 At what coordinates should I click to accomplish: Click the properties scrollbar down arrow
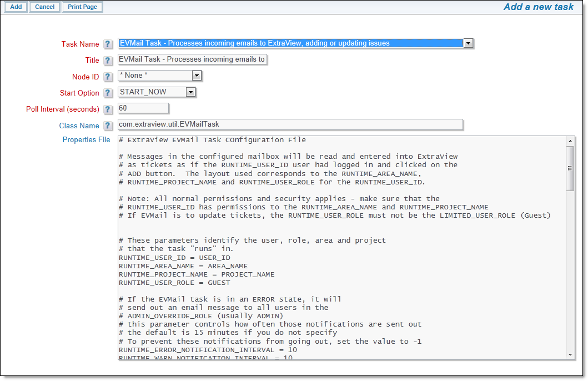(570, 354)
